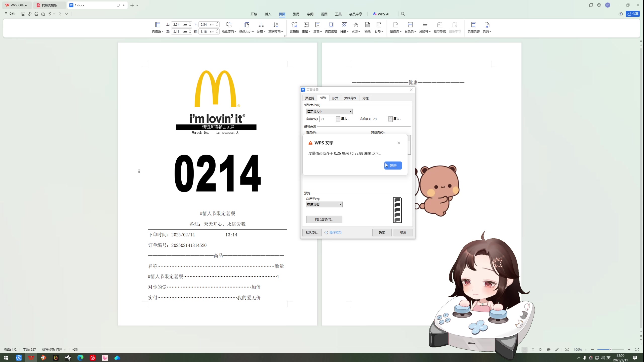Open the 目录页 table of contents tool
Image resolution: width=644 pixels, height=362 pixels.
(x=410, y=27)
